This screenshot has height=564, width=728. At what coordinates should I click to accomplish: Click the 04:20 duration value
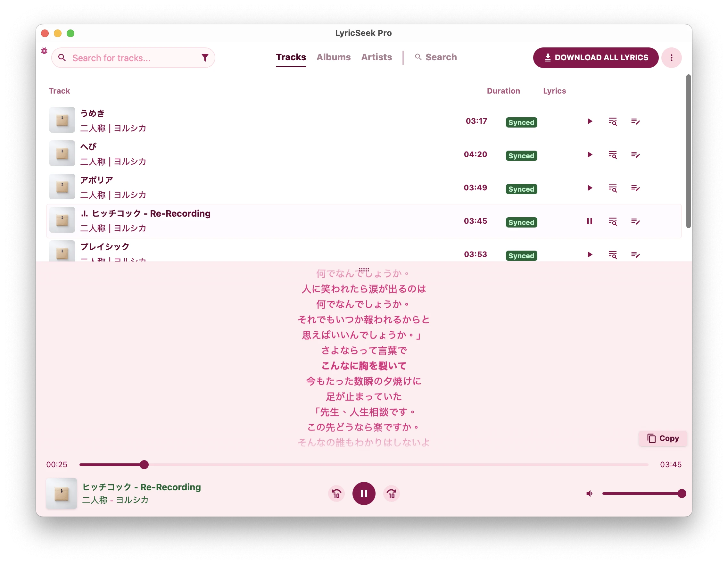(x=475, y=154)
